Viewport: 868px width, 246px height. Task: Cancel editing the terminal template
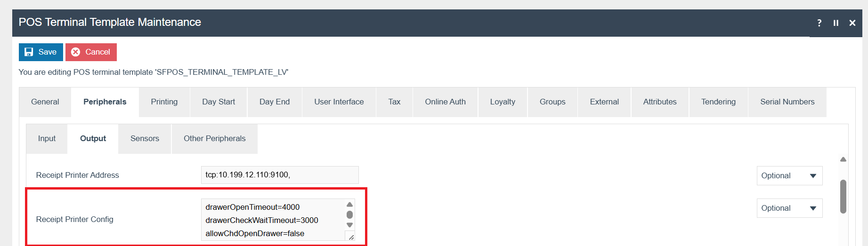[x=91, y=52]
